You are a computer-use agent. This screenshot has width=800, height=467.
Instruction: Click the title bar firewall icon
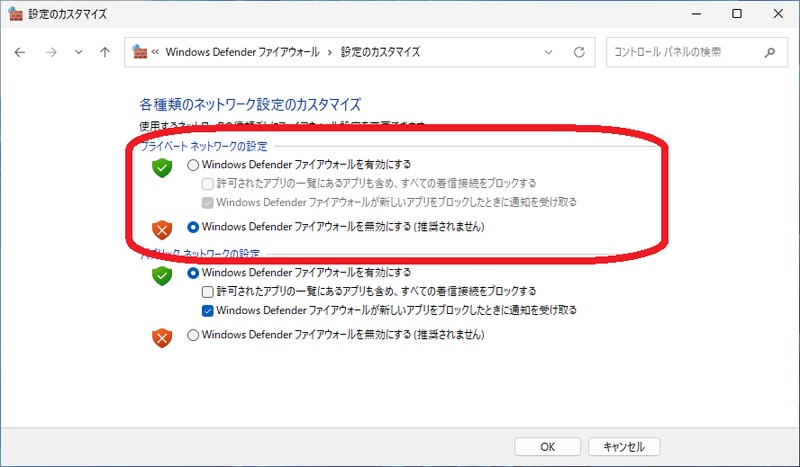click(15, 14)
